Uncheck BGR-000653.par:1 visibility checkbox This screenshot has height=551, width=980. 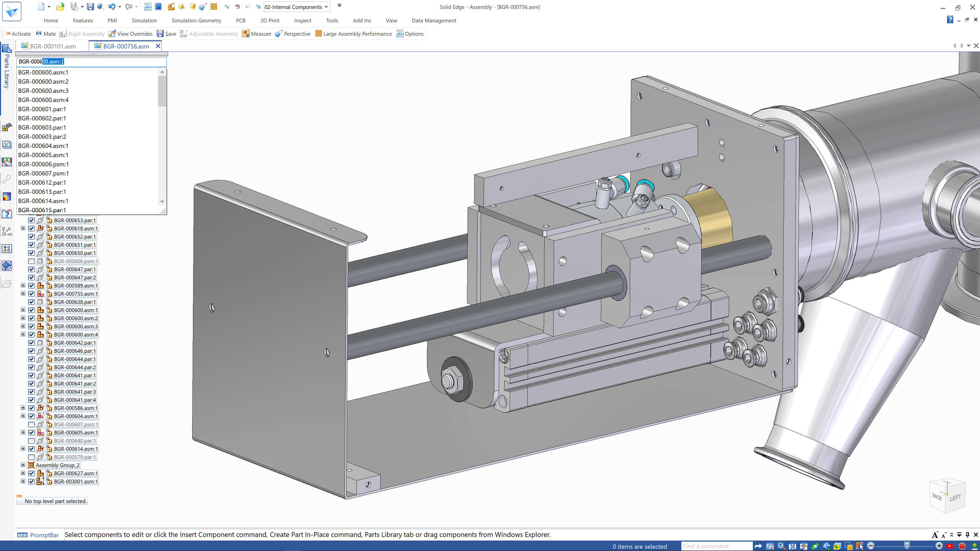point(32,220)
